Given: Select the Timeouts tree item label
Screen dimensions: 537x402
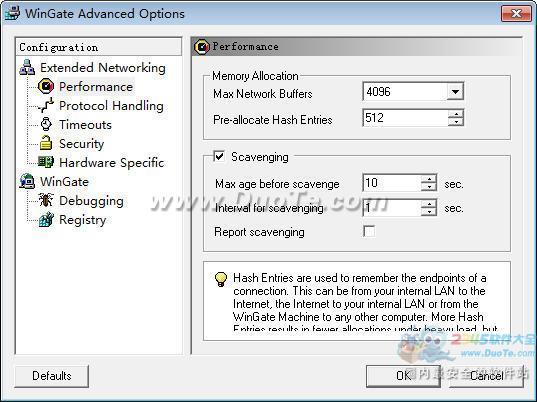Looking at the screenshot, I should click(85, 125).
